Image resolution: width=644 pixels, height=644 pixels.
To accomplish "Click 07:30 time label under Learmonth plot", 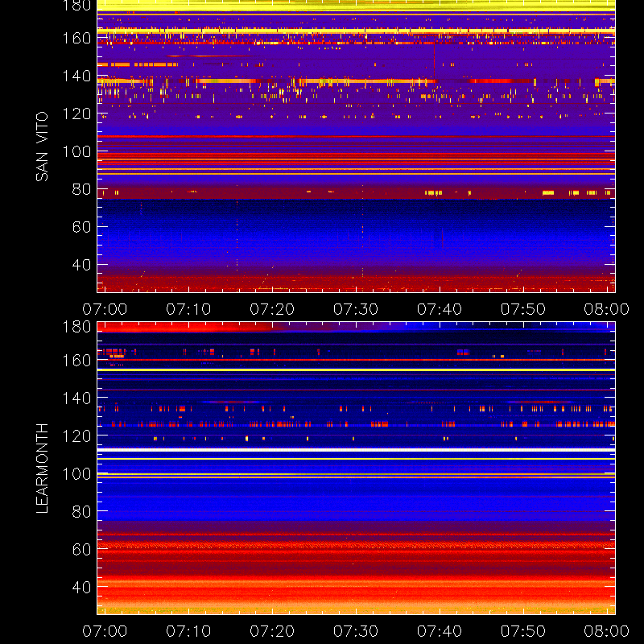I will tap(356, 631).
